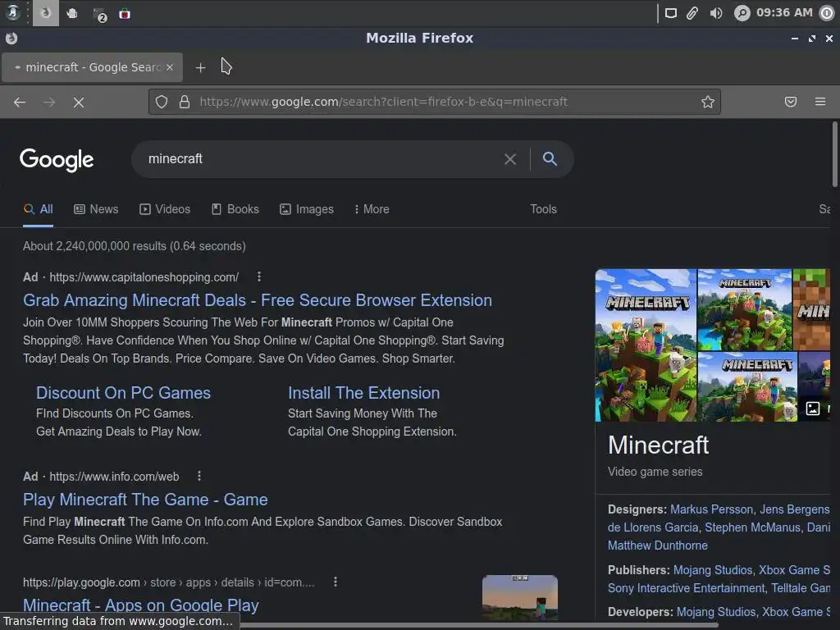The width and height of the screenshot is (840, 630).
Task: Switch to the Books results tab
Action: (x=235, y=209)
